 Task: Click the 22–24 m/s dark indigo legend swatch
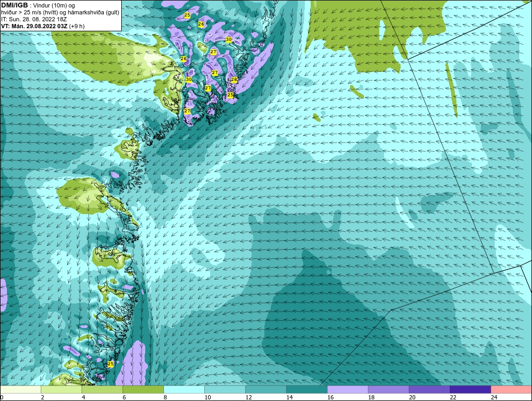point(470,389)
